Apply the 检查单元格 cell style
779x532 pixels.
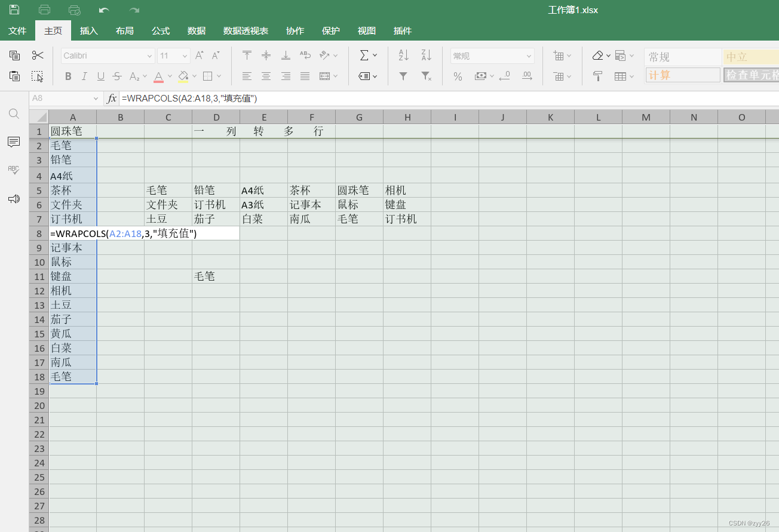click(x=751, y=75)
